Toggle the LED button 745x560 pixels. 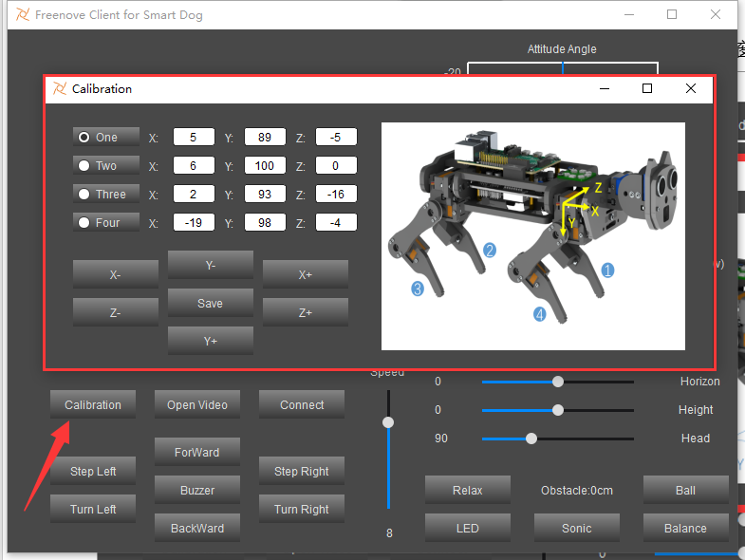click(x=468, y=528)
